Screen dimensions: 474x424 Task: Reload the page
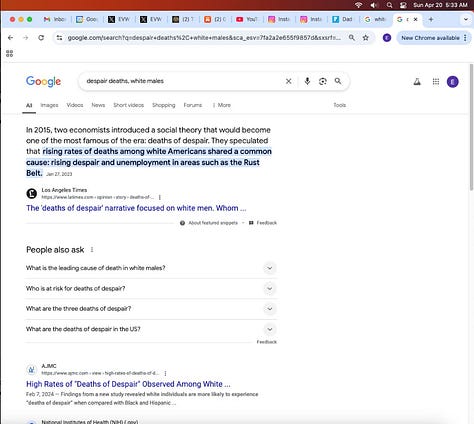coord(41,38)
